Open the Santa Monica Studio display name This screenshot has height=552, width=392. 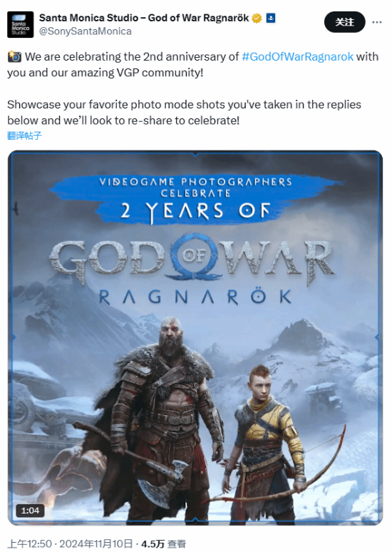pyautogui.click(x=144, y=18)
